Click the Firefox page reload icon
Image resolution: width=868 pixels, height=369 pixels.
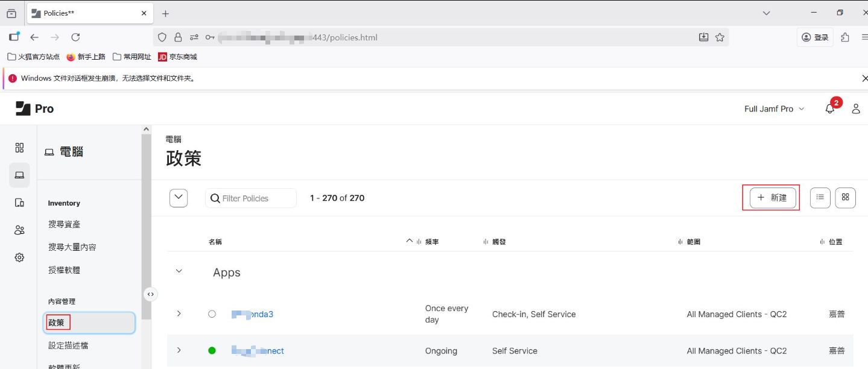coord(75,37)
